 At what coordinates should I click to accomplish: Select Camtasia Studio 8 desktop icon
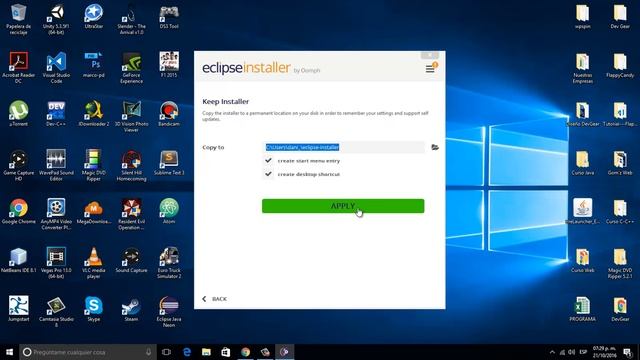click(x=56, y=311)
